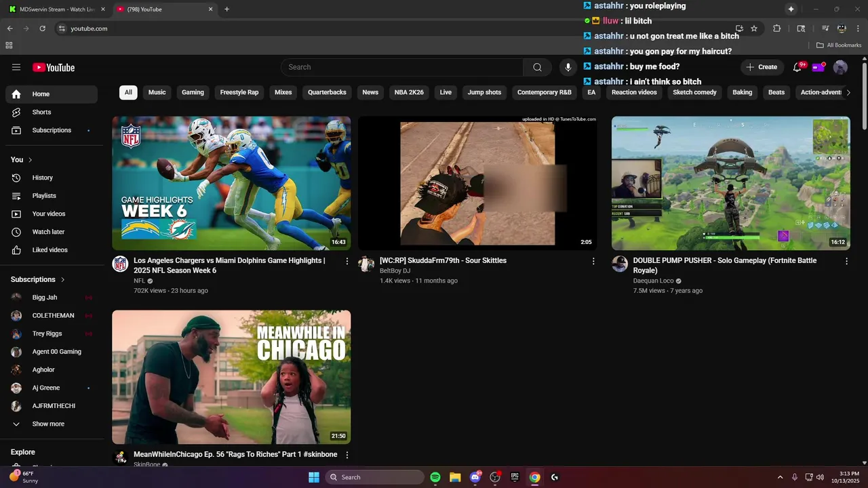Image resolution: width=868 pixels, height=488 pixels.
Task: Open History in sidebar
Action: click(x=52, y=178)
